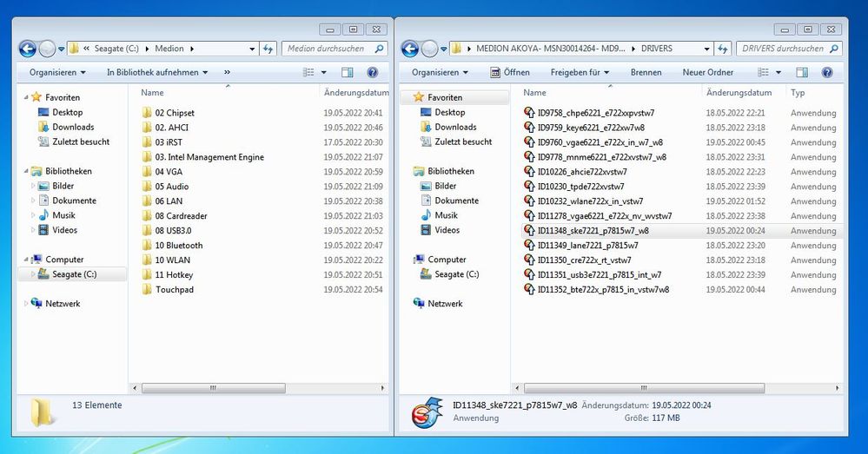The image size is (868, 454).
Task: Collapse the Computer tree node in the left window
Action: point(25,260)
